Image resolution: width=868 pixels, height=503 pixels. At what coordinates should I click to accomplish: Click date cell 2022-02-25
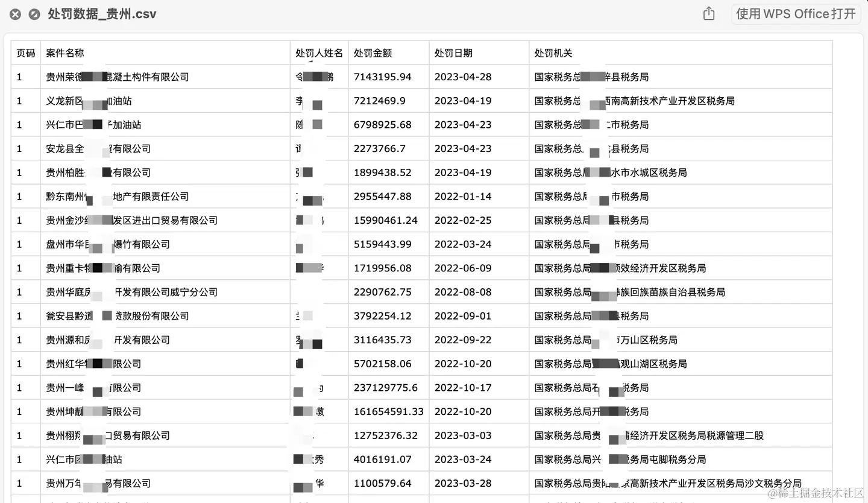pos(479,220)
